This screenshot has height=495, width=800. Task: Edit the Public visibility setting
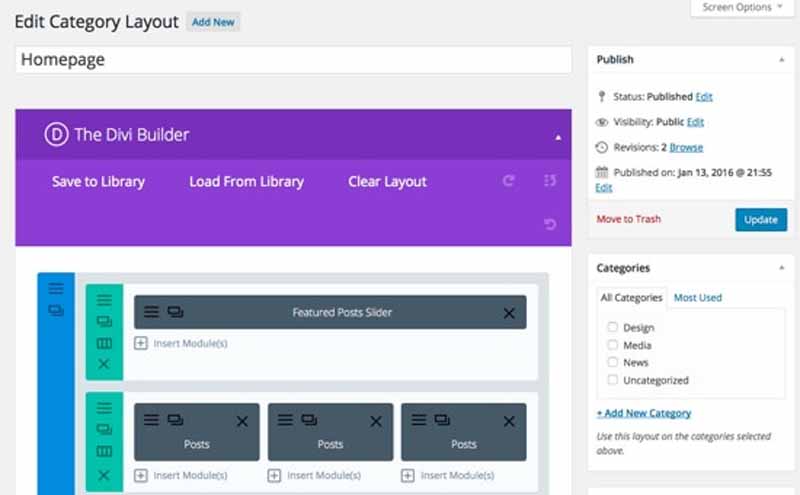(x=695, y=122)
